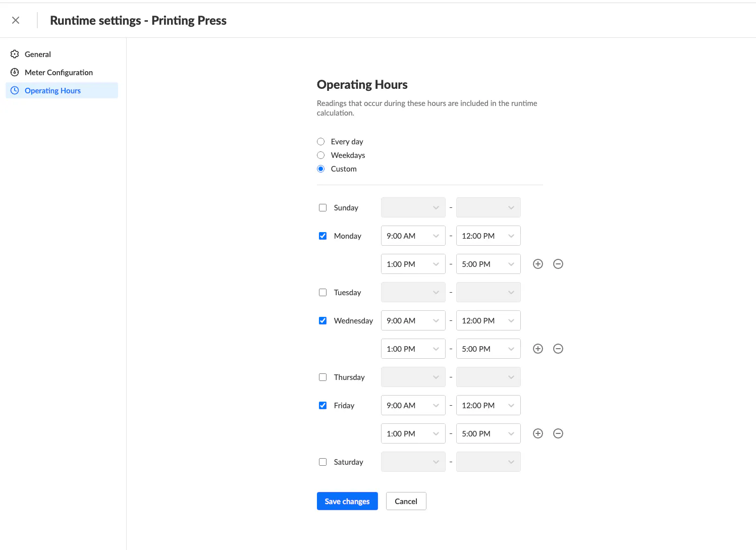
Task: Close the Runtime settings dialog with X
Action: [16, 20]
